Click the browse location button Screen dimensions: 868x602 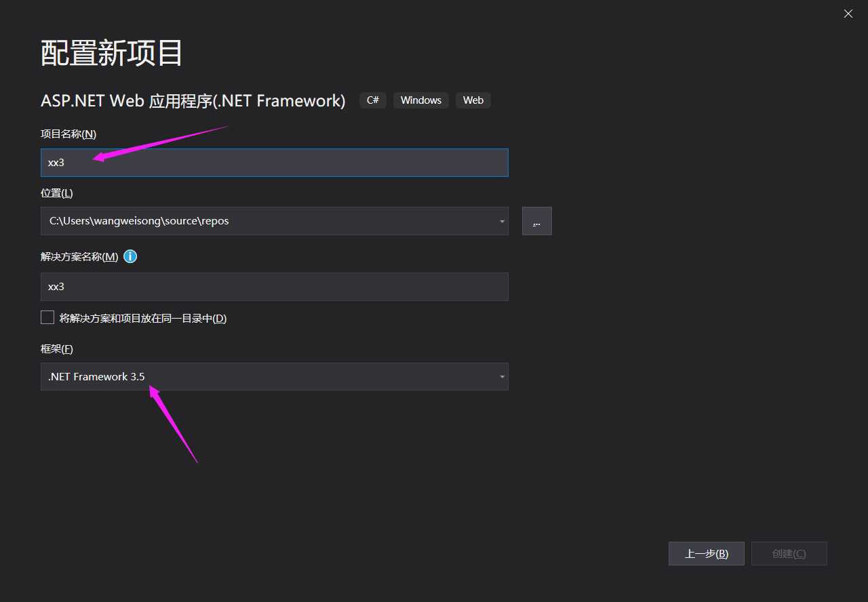537,221
